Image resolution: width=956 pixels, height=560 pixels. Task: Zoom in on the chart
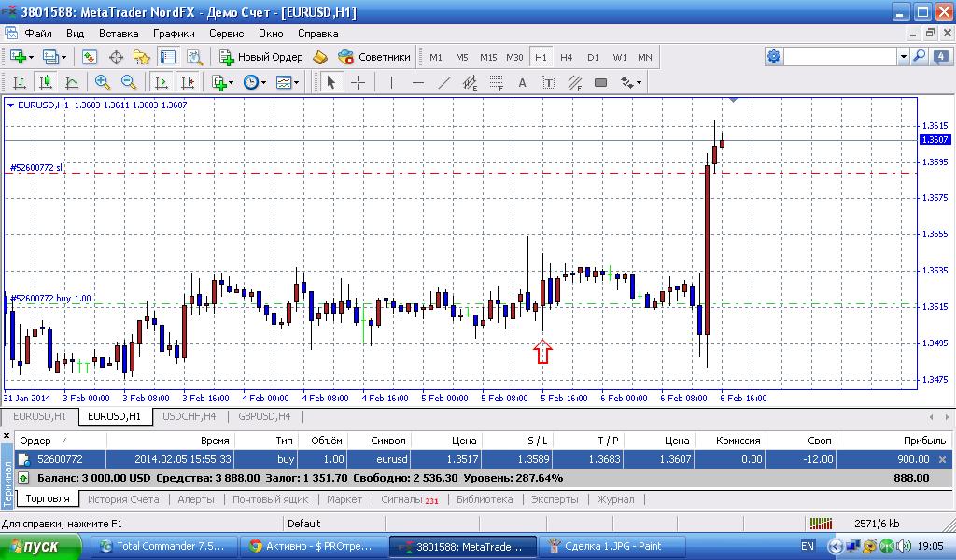(x=103, y=82)
